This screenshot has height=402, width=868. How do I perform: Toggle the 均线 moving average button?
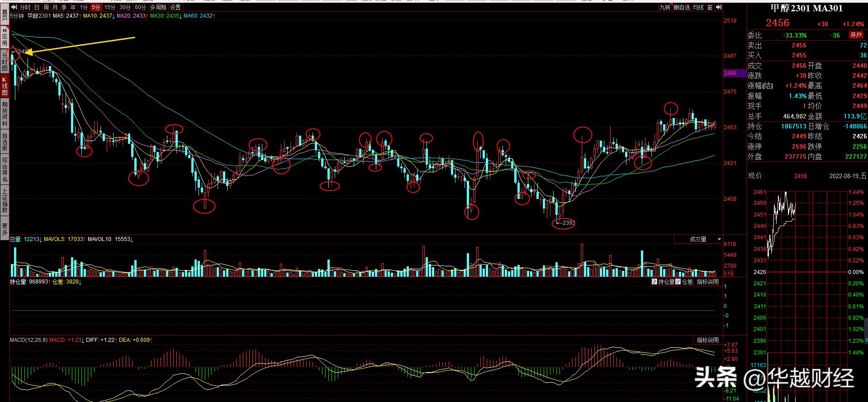[x=698, y=7]
